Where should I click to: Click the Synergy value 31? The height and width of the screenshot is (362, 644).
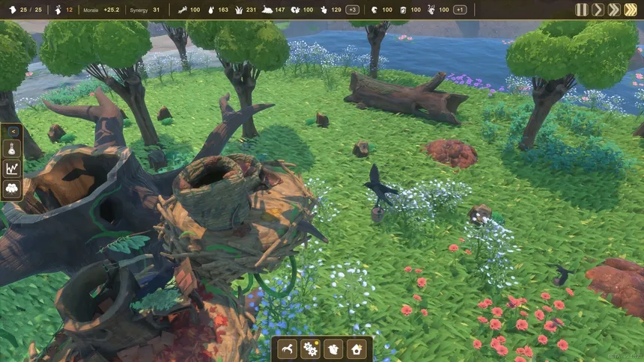tap(156, 10)
